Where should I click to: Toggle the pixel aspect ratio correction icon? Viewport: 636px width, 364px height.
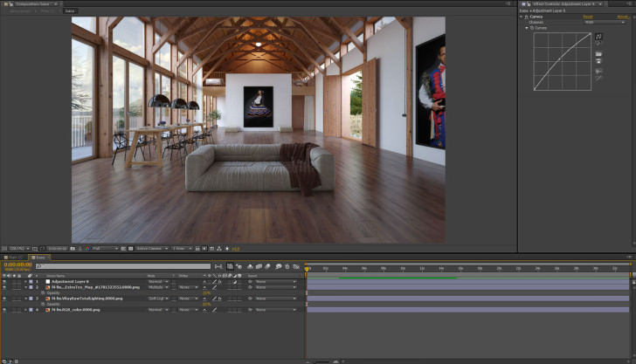pyautogui.click(x=197, y=249)
